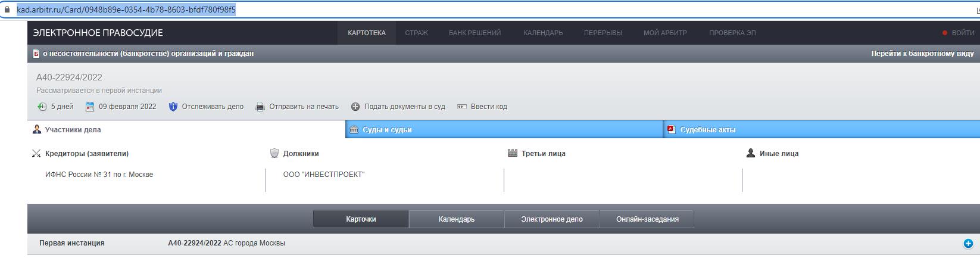The height and width of the screenshot is (258, 980).
Task: Select creditor ИФНС России № 31 по г. Москве
Action: [x=99, y=175]
